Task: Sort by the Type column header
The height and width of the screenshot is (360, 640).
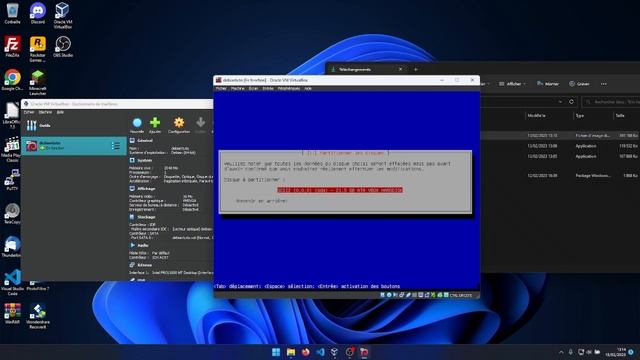Action: [x=580, y=116]
